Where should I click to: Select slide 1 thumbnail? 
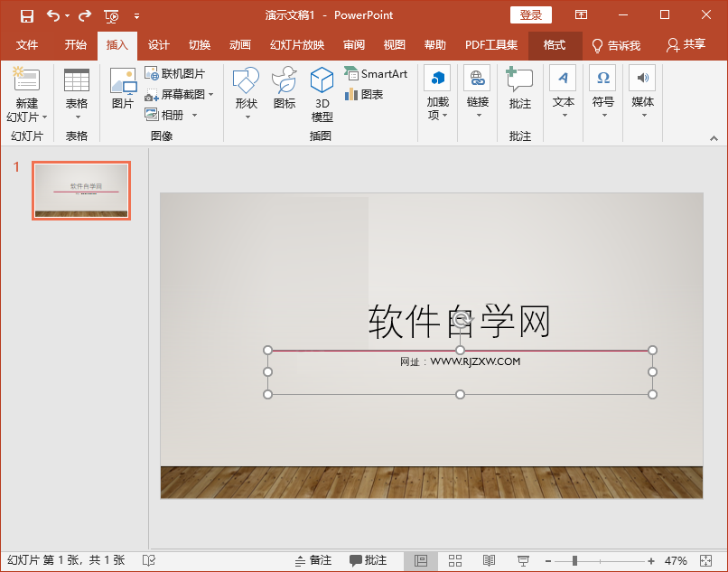pos(81,190)
